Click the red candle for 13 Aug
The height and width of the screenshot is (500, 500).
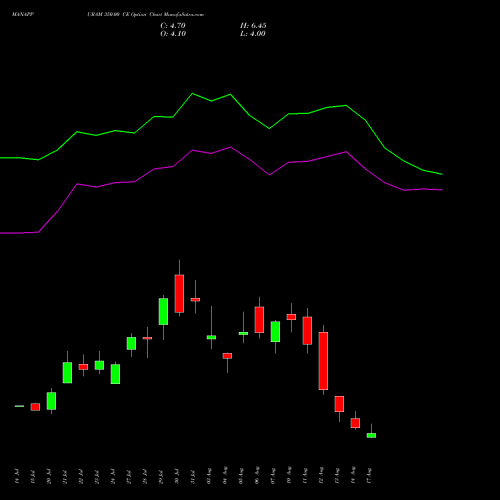click(x=339, y=404)
